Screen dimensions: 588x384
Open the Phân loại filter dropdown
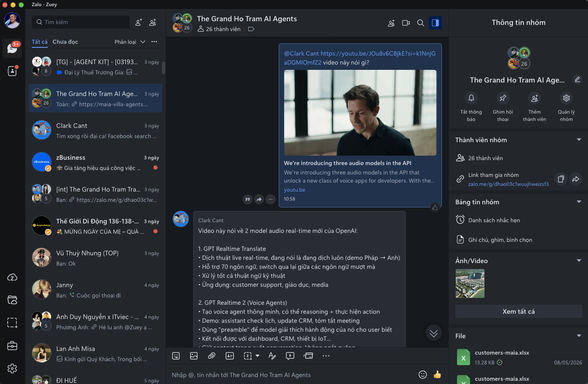click(130, 42)
